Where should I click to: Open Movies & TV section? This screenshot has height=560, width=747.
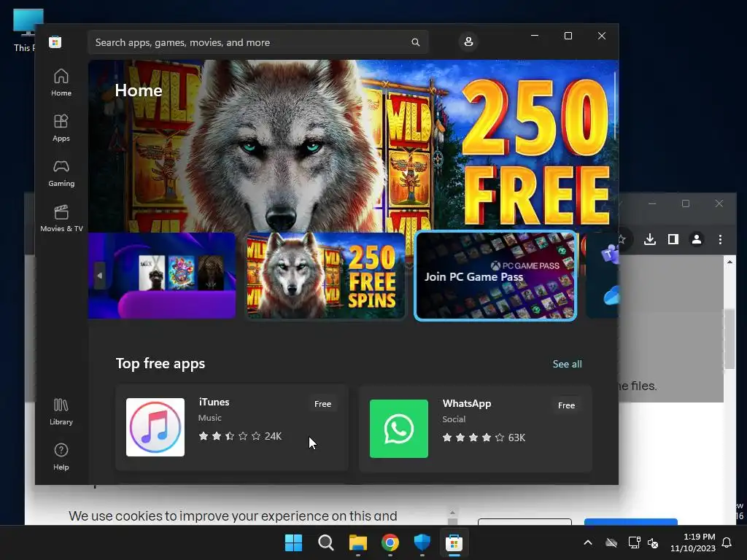tap(61, 218)
